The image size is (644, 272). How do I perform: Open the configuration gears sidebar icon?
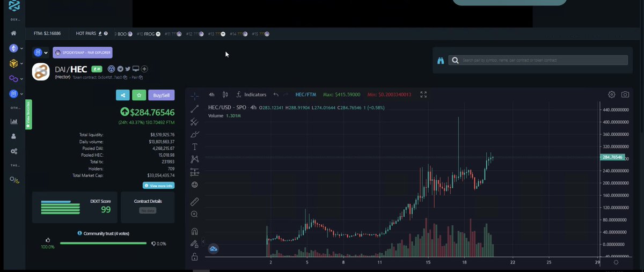[13, 151]
